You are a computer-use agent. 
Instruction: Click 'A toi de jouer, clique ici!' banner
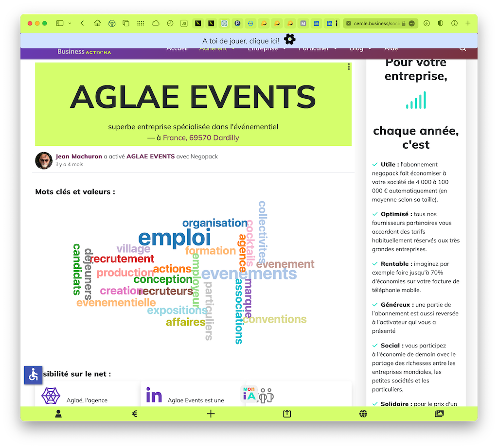241,41
